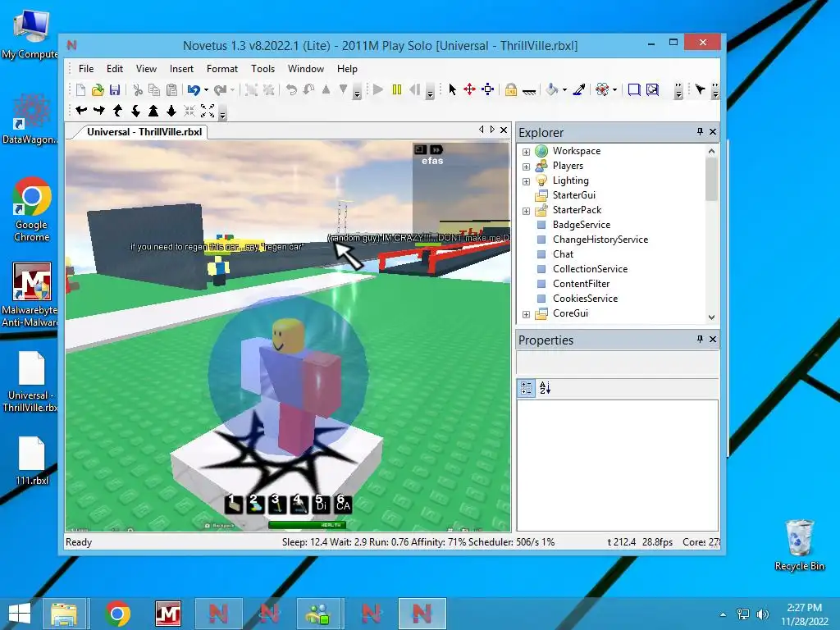The image size is (840, 630).
Task: Expand the Players tree node
Action: (x=526, y=167)
